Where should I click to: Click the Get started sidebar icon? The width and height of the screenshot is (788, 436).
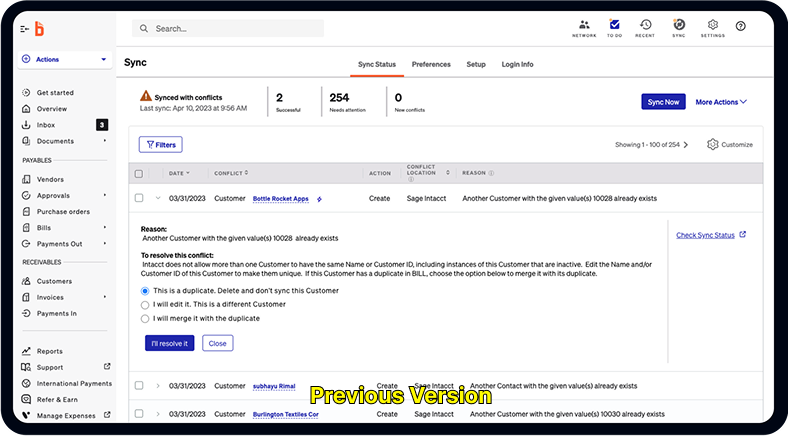(26, 92)
